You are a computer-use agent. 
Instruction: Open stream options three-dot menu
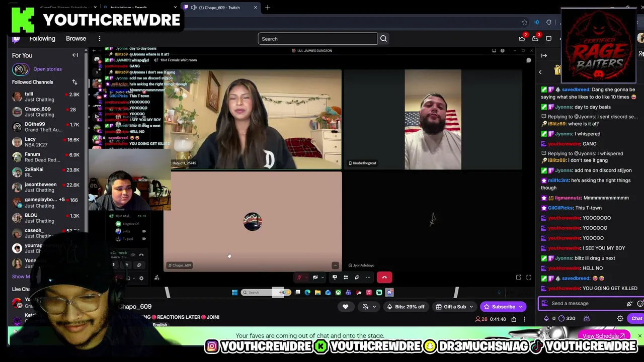click(x=524, y=319)
